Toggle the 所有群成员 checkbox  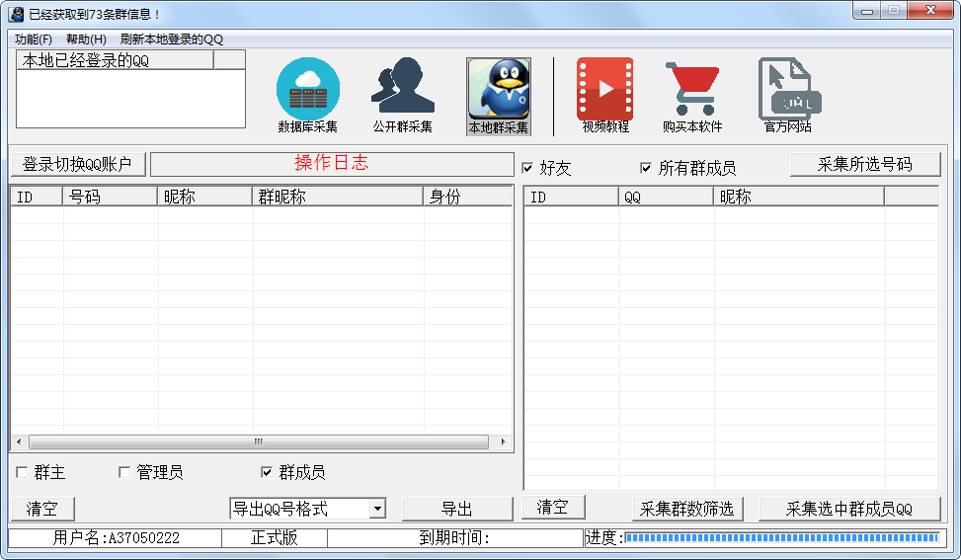[x=646, y=168]
